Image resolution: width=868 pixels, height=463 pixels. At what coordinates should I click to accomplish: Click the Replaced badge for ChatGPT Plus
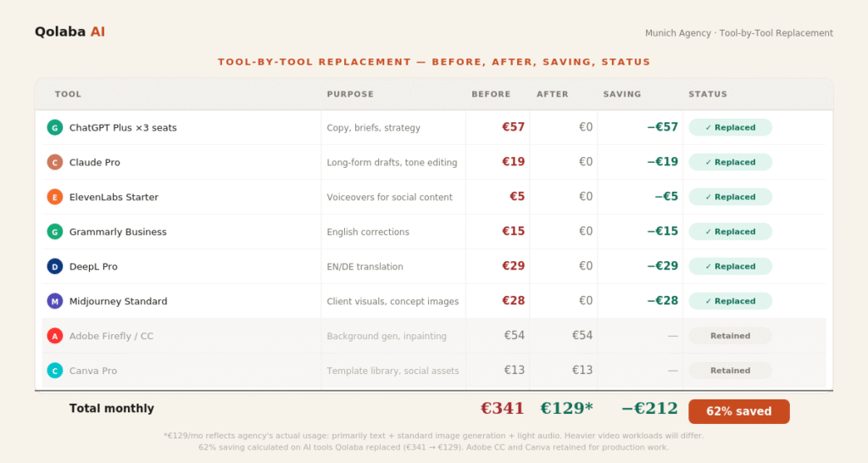point(730,127)
